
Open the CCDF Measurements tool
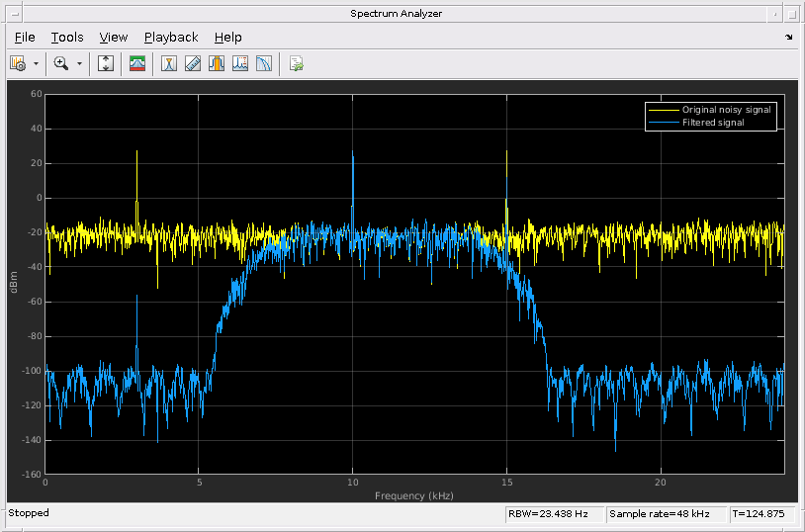(264, 63)
